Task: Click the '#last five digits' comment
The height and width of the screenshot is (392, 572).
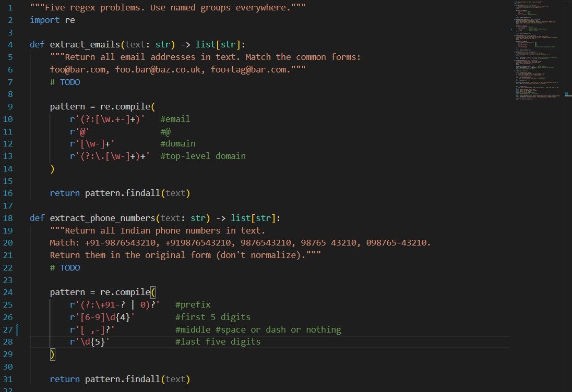Action: coord(218,342)
